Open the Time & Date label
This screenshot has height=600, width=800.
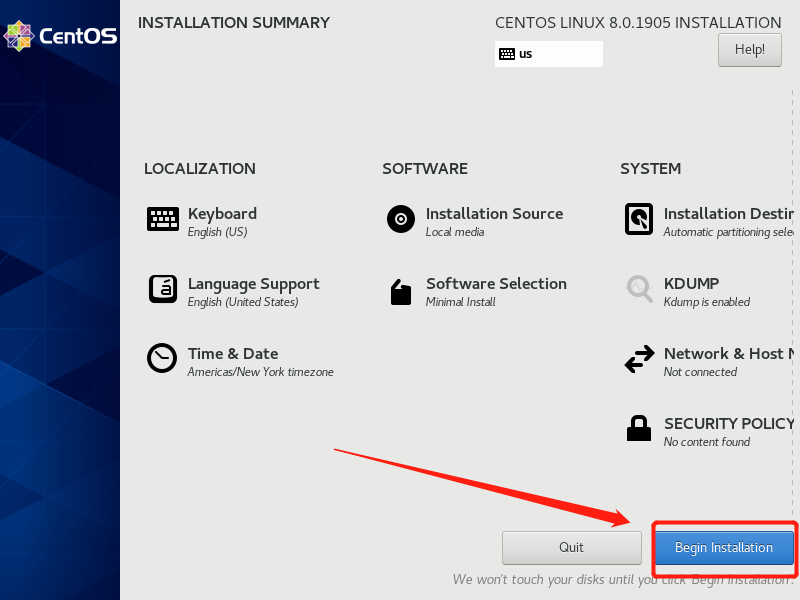[x=233, y=354]
